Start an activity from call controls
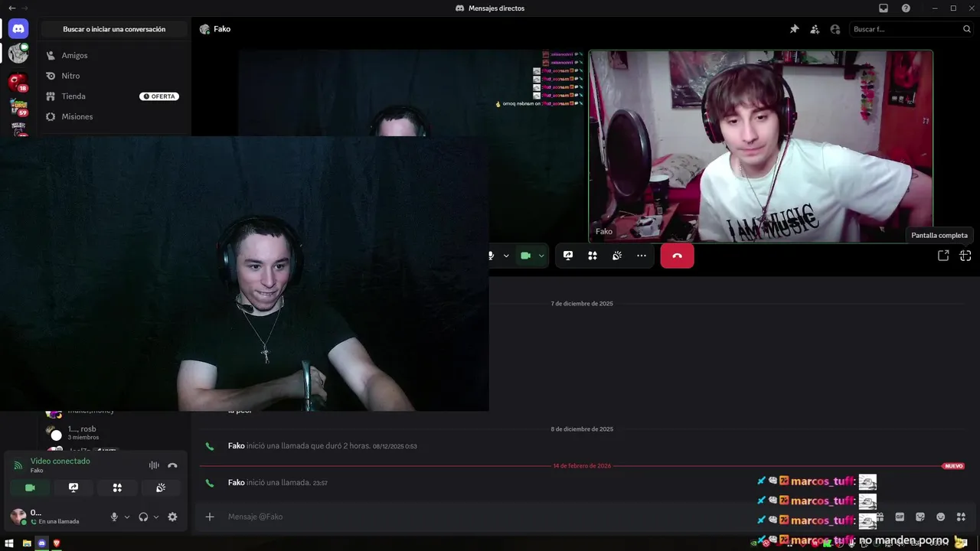 tap(593, 256)
